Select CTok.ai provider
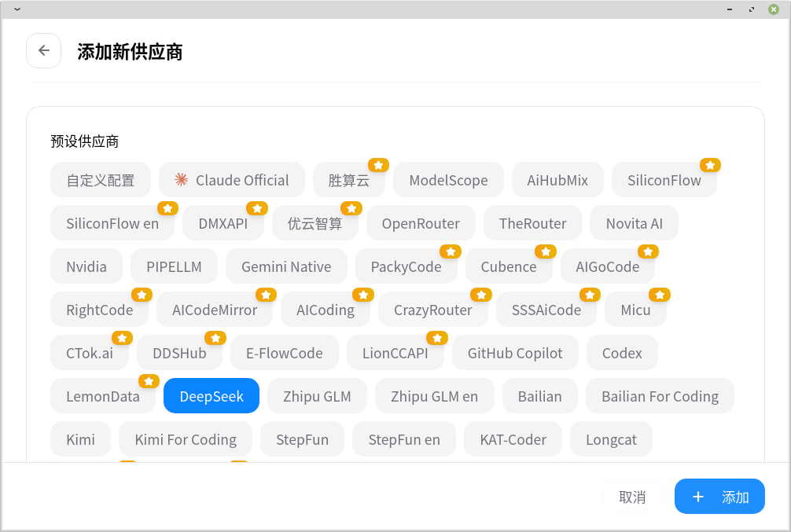 coord(90,353)
